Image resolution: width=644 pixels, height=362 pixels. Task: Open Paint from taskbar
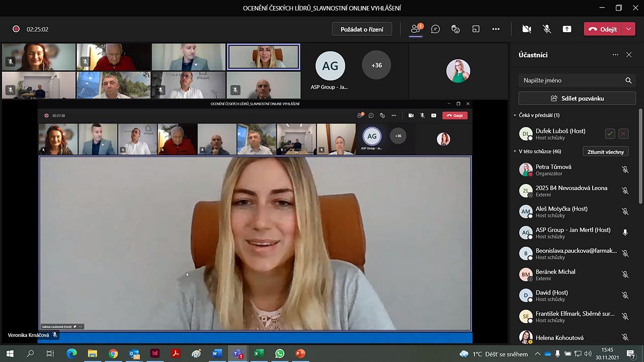[x=196, y=353]
